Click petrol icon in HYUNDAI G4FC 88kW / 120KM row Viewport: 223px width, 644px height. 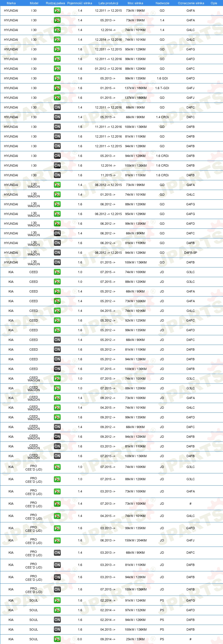pos(57,69)
